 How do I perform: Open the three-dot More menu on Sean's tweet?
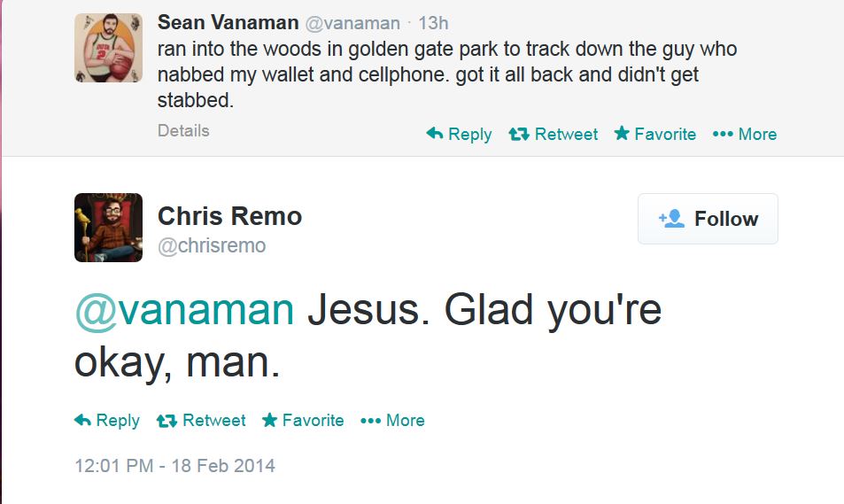coord(723,135)
